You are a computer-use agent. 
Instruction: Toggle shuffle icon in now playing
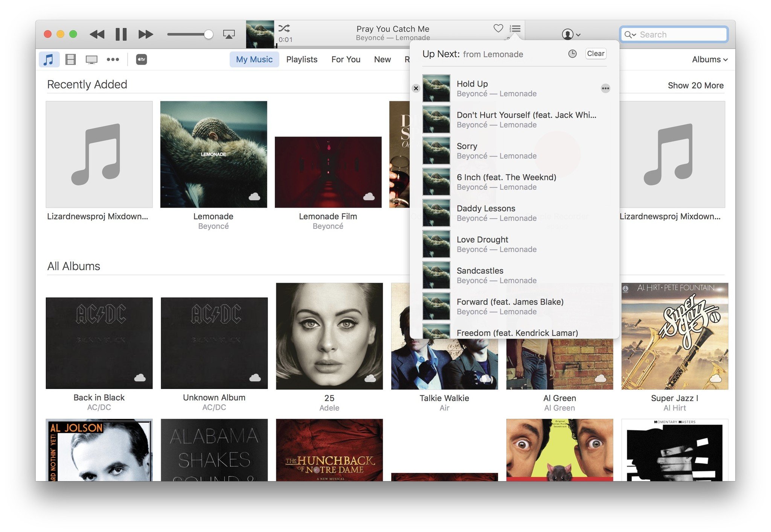(284, 28)
